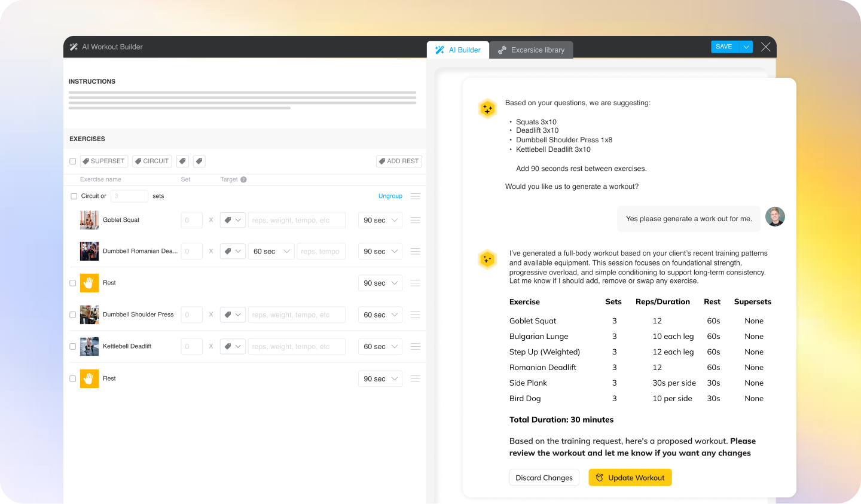861x504 pixels.
Task: Click the AI assistant hexagon icon at top
Action: [x=487, y=109]
